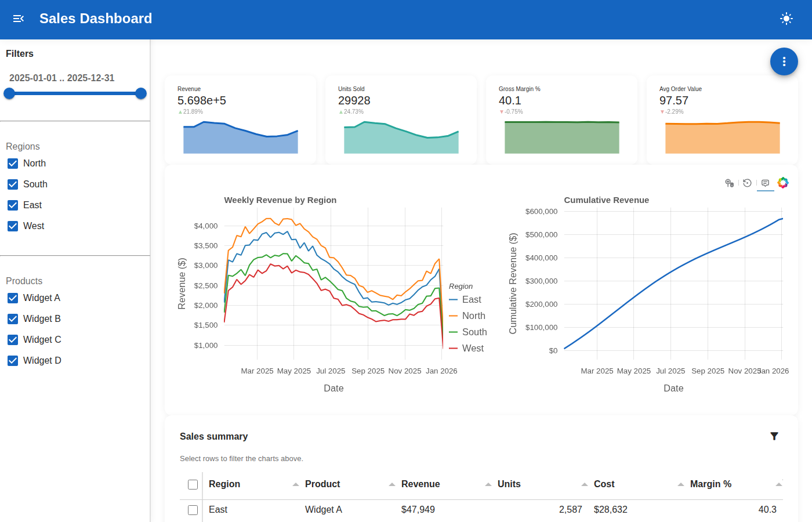Viewport: 812px width, 522px height.
Task: Uncheck the South region checkbox
Action: [13, 184]
